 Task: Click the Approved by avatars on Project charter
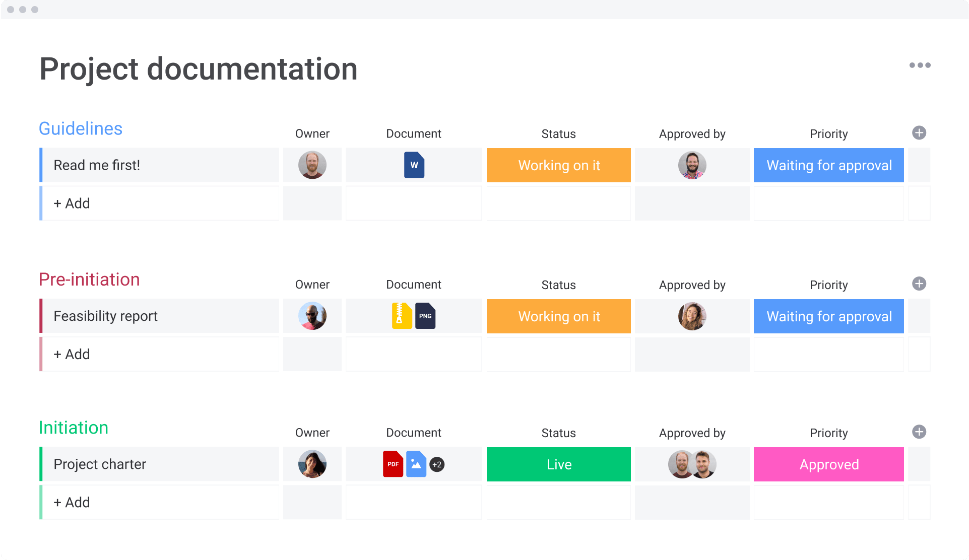coord(692,464)
